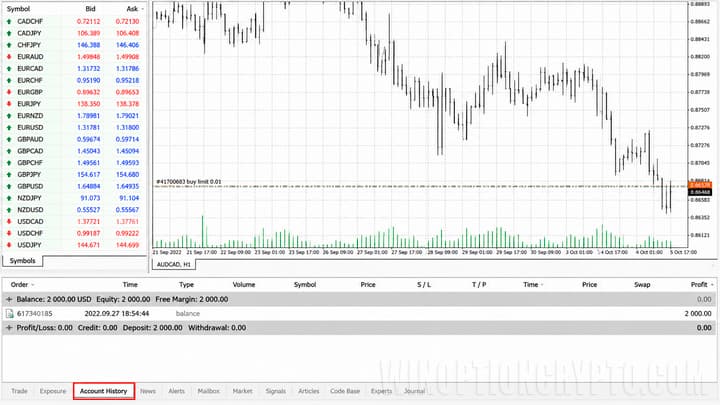The height and width of the screenshot is (405, 720).
Task: Switch to the News tab
Action: [148, 391]
